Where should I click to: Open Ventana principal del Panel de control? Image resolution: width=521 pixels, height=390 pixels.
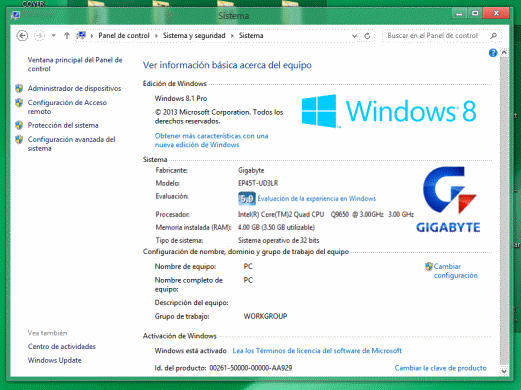[x=75, y=64]
